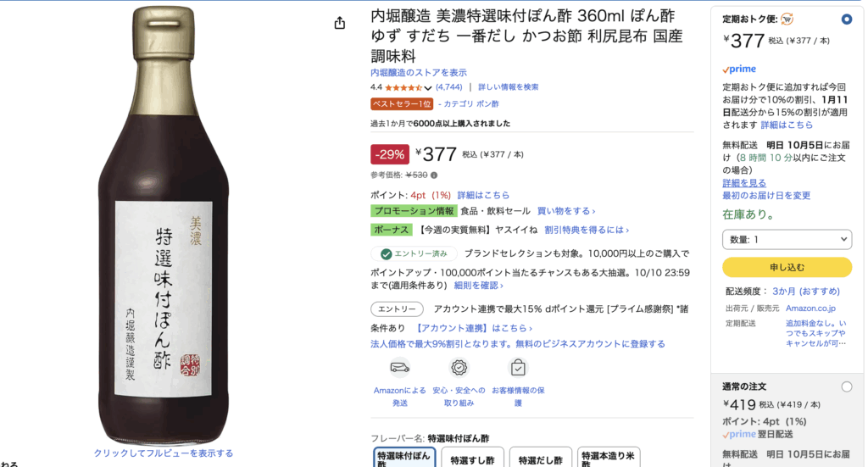Screen dimensions: 868x467
Task: Select the 通常の注文 radio button
Action: (847, 386)
